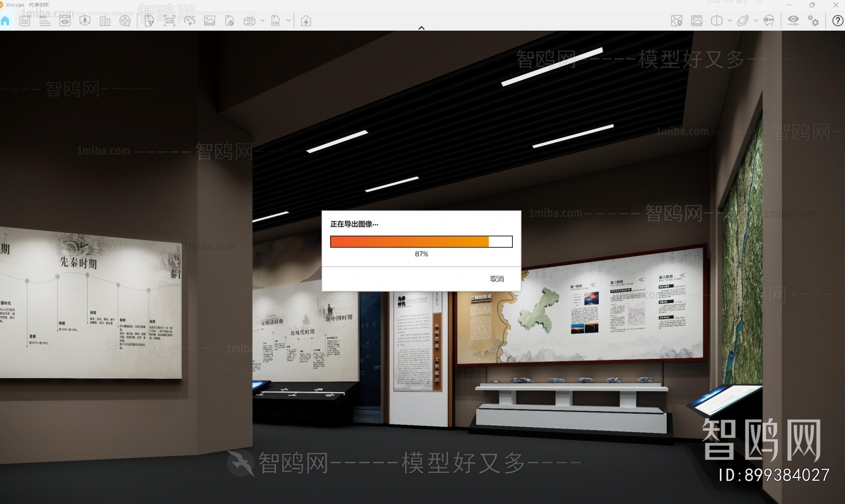The height and width of the screenshot is (504, 845).
Task: Open visual settings via the eye-slider icon
Action: (x=793, y=21)
